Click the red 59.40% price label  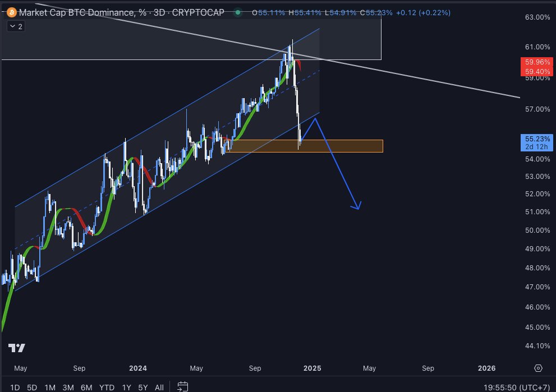point(537,72)
